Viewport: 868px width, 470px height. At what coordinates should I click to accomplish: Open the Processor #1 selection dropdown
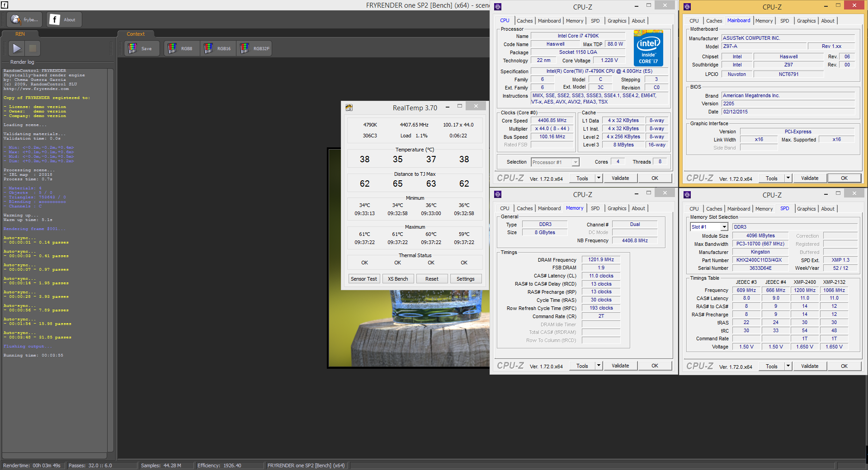(x=555, y=162)
